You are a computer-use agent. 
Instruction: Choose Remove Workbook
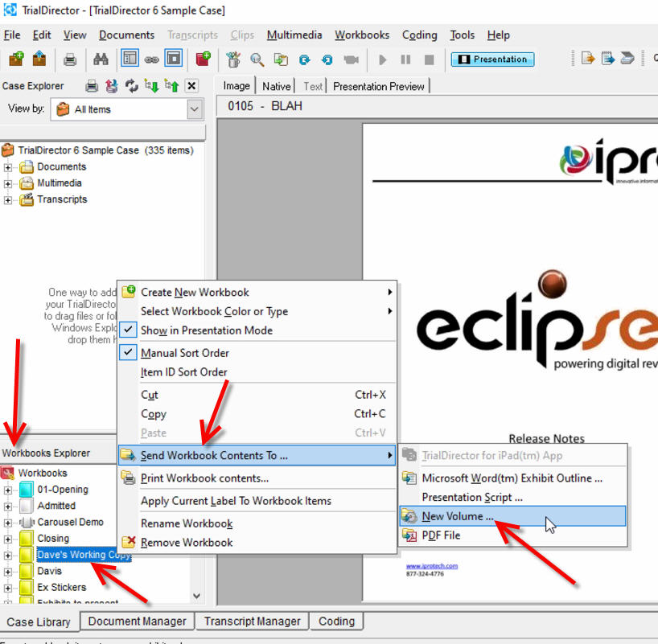point(257,543)
